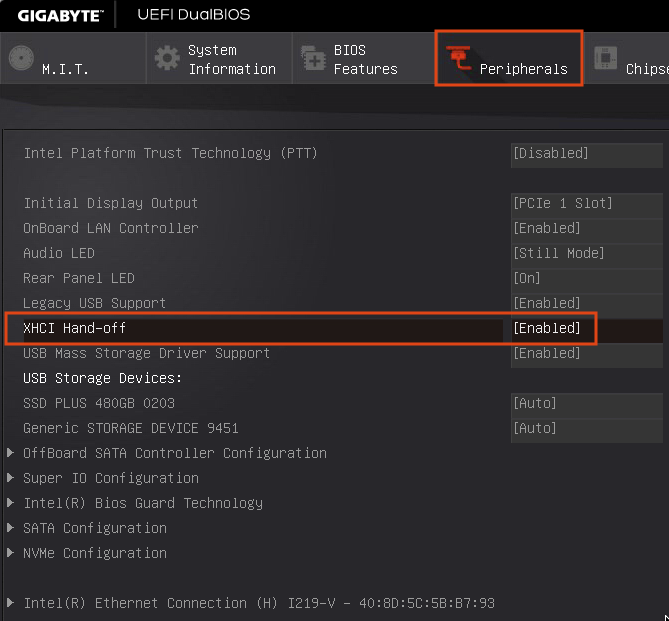
Task: Expand SATA Configuration arrow
Action: pyautogui.click(x=11, y=528)
